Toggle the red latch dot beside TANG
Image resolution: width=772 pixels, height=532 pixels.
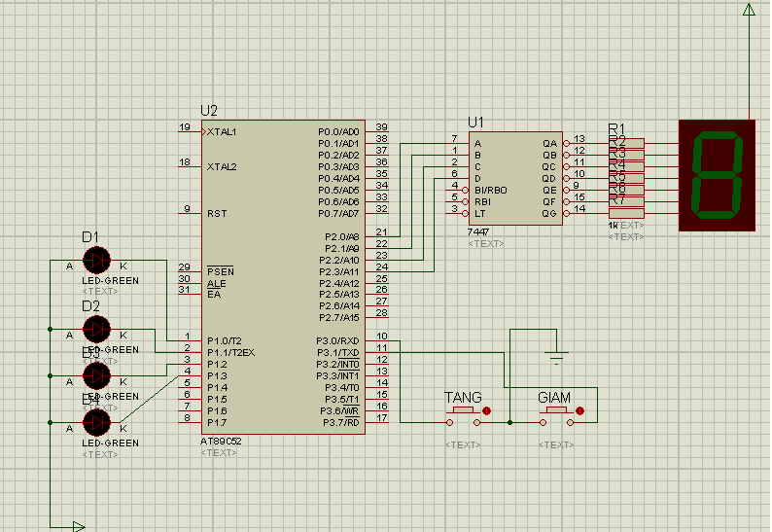[x=487, y=411]
